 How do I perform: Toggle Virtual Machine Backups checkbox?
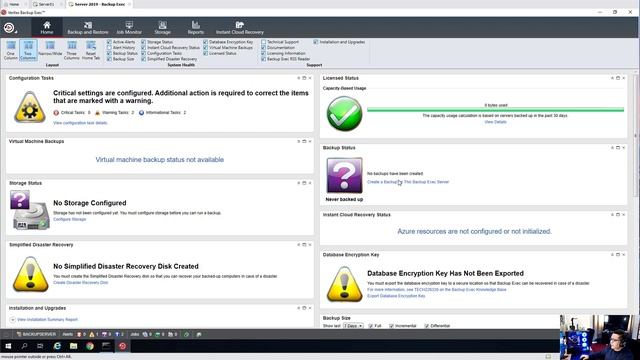click(205, 48)
